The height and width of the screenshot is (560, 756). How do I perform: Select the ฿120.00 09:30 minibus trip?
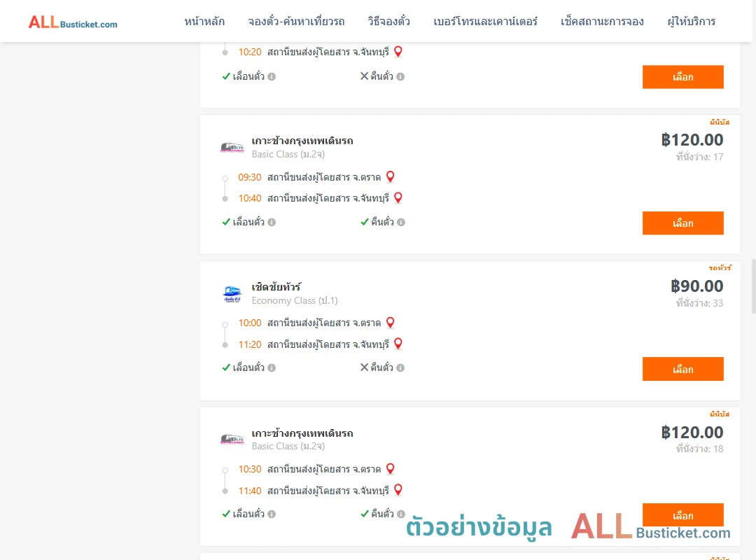point(682,223)
